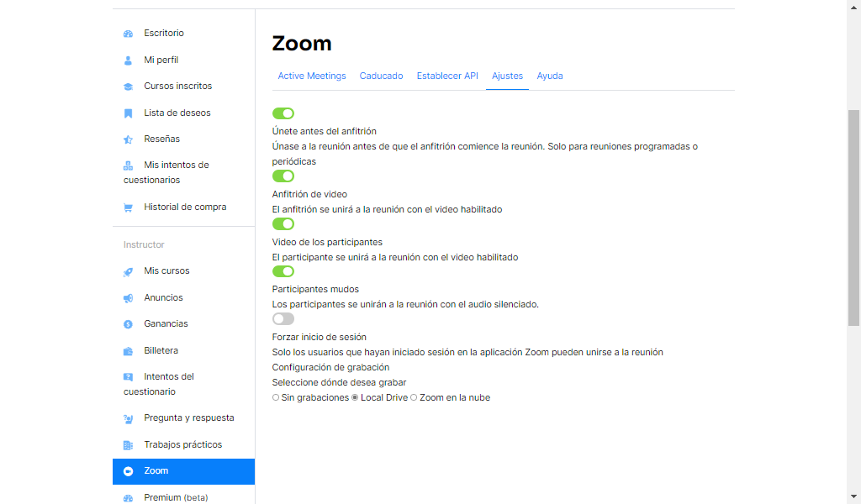Image resolution: width=861 pixels, height=504 pixels.
Task: Disable the Únete antes del anfitrión toggle
Action: point(283,113)
